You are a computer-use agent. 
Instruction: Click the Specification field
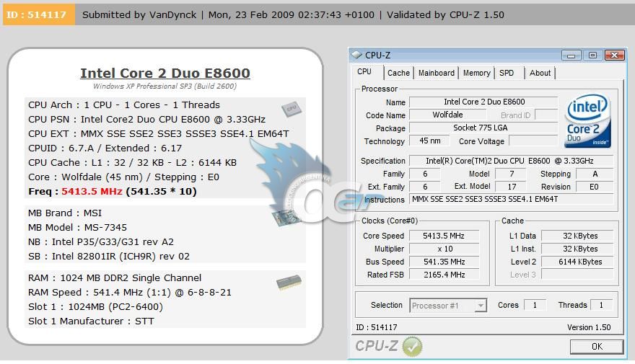(x=512, y=161)
